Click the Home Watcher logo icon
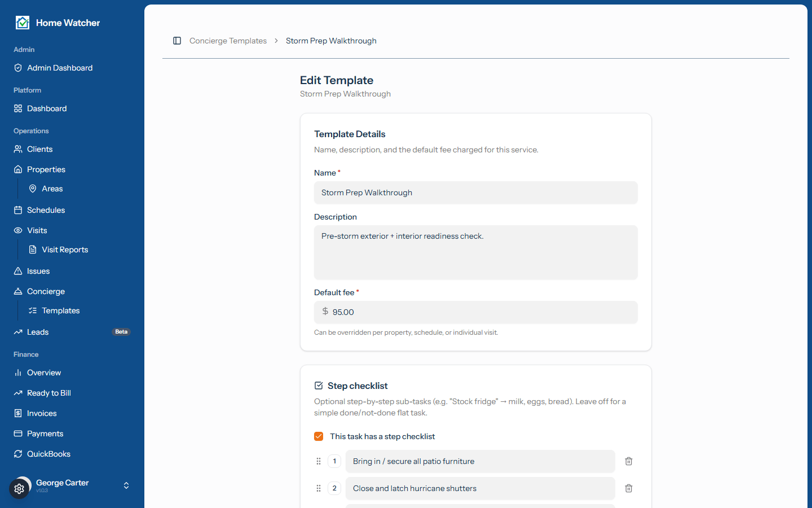The image size is (812, 508). pyautogui.click(x=23, y=23)
